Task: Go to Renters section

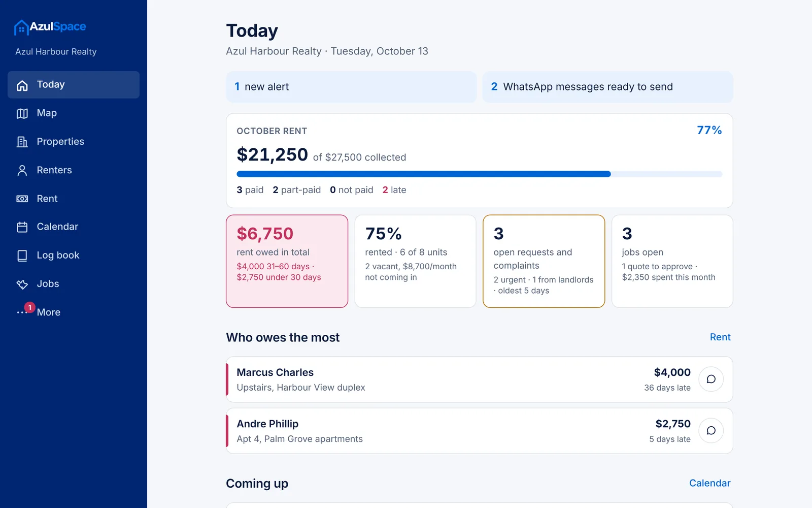Action: tap(74, 170)
